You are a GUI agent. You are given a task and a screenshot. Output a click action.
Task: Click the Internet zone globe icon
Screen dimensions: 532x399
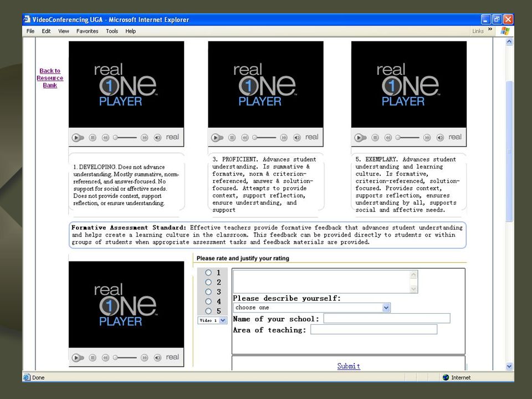[x=446, y=377]
